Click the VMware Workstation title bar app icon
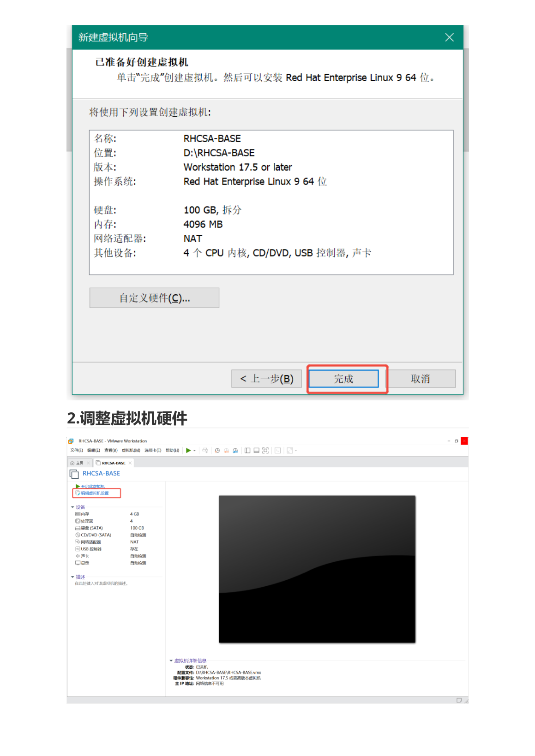This screenshot has width=535, height=756. point(71,441)
